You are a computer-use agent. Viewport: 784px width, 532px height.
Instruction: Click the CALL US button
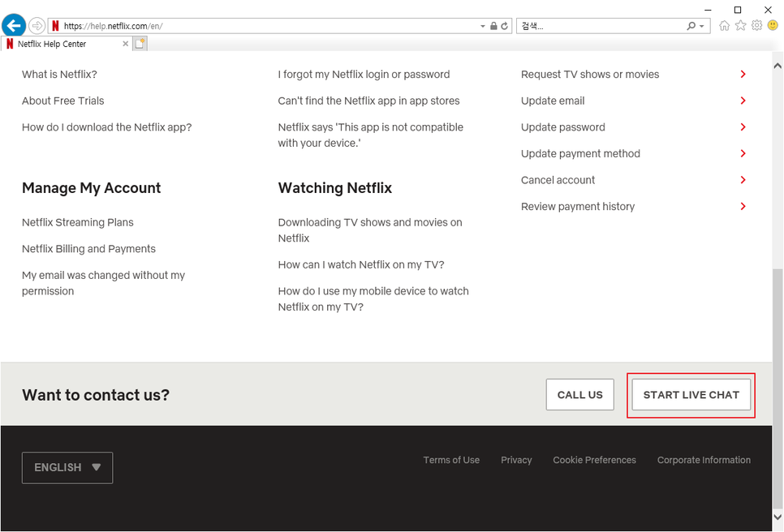(x=580, y=395)
